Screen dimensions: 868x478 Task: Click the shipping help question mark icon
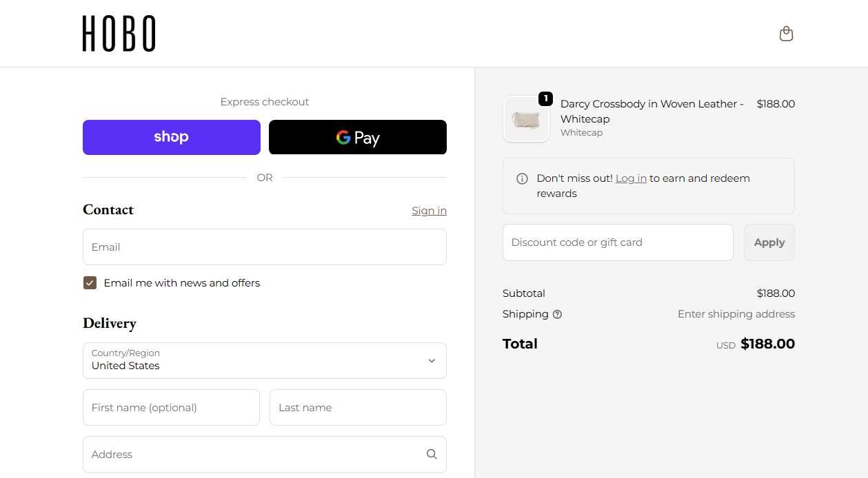(x=557, y=314)
